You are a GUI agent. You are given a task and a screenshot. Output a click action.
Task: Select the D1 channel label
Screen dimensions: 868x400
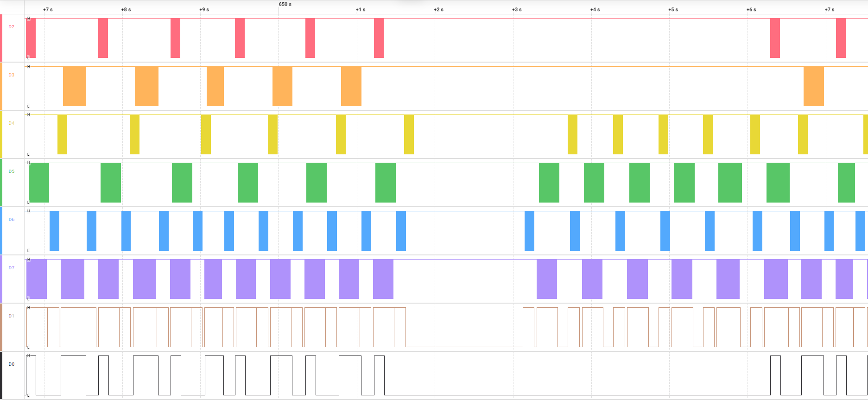point(11,316)
